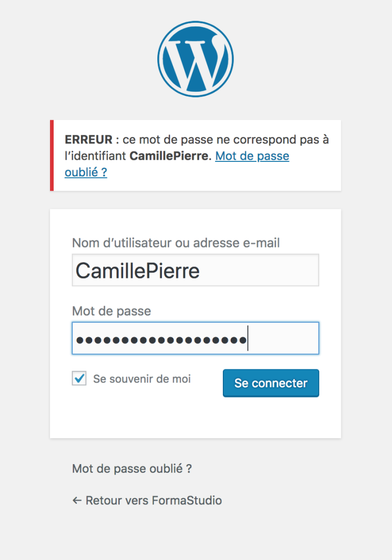Viewport: 392px width, 560px height.
Task: Go back via Retour vers FormaStudio link
Action: tap(153, 500)
